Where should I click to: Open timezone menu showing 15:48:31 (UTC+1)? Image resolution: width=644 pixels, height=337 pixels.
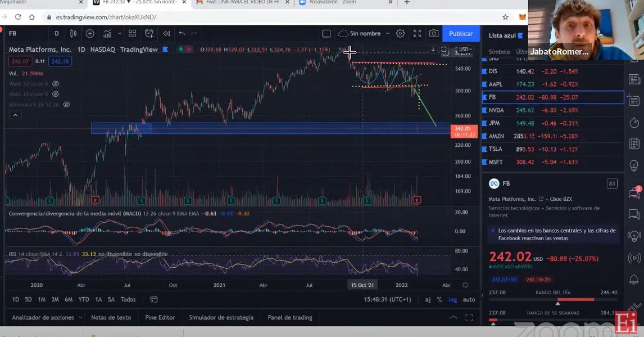[387, 300]
